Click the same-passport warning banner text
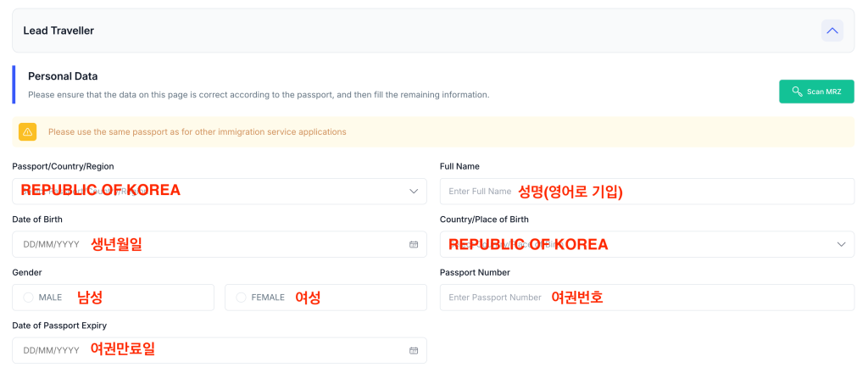Viewport: 868px width, 373px height. coord(197,131)
